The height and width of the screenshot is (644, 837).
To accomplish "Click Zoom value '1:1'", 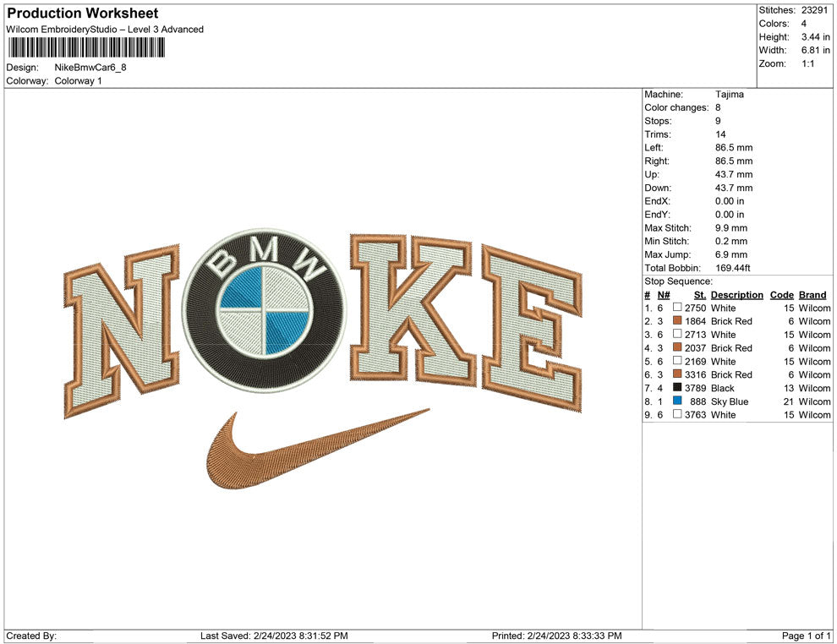I will [808, 63].
